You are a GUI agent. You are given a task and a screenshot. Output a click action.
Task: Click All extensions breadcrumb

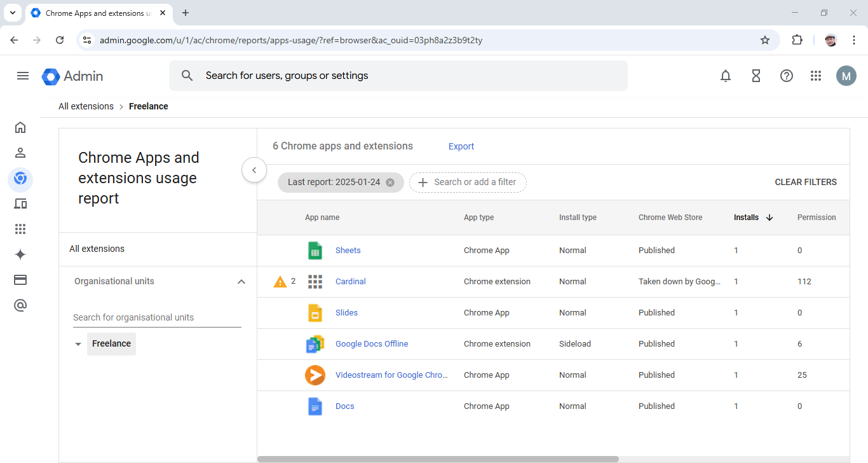pos(86,106)
